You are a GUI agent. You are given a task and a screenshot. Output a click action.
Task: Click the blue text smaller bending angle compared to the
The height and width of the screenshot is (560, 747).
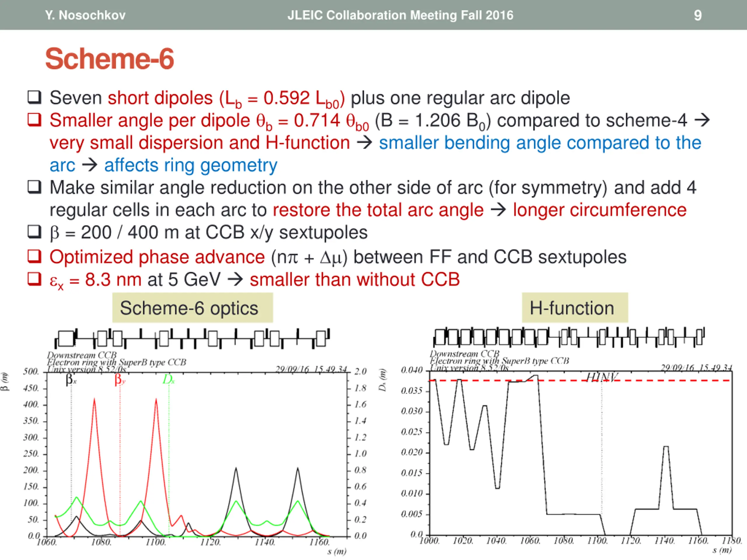tap(540, 143)
